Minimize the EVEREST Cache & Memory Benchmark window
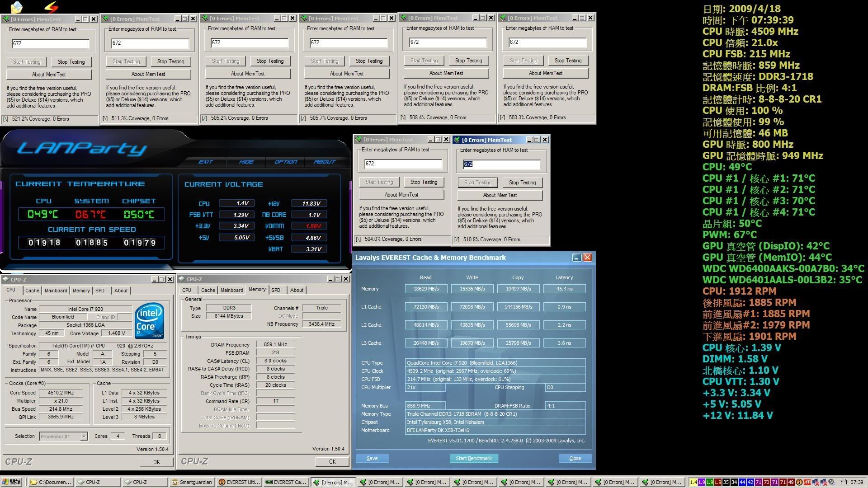This screenshot has width=868, height=488. (x=576, y=258)
